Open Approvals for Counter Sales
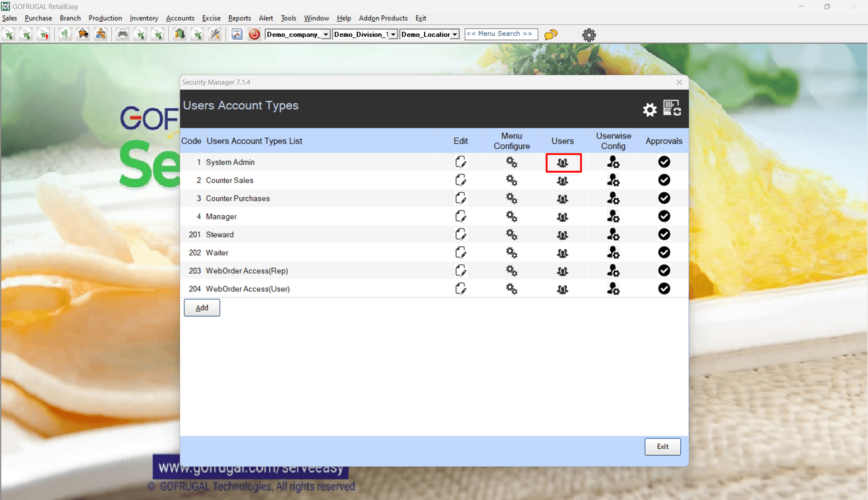Viewport: 868px width, 500px height. point(664,180)
